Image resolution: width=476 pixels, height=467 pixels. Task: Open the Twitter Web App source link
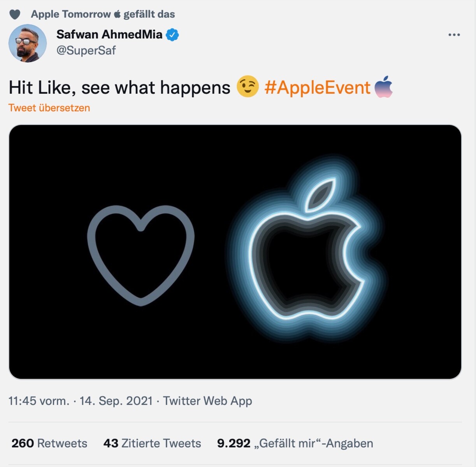coord(207,401)
